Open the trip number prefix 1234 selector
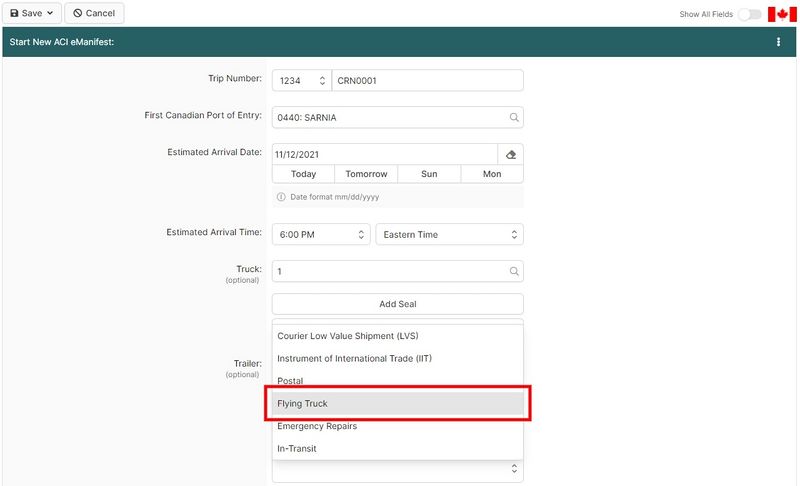800x486 pixels. point(301,80)
